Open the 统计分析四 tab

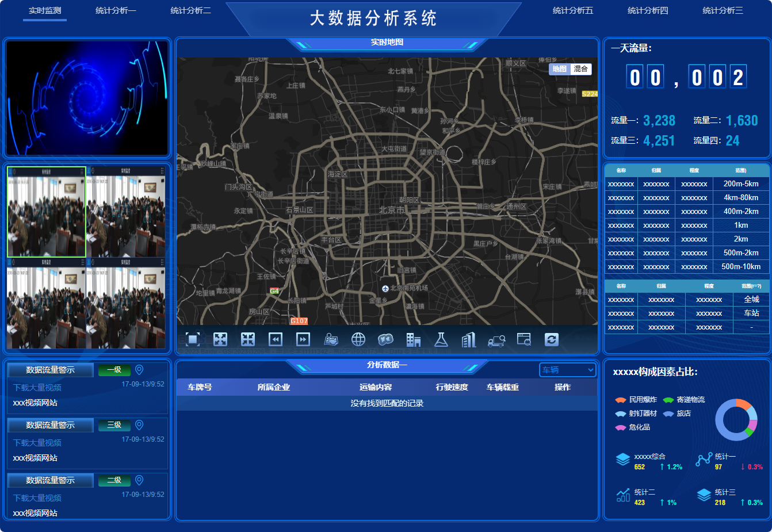click(648, 11)
